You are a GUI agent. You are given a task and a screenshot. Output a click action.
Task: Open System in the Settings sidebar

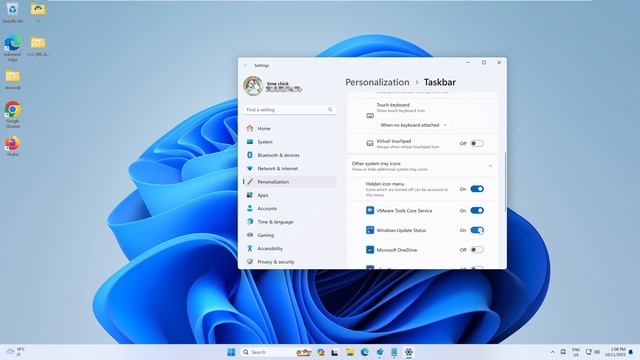(x=290, y=142)
